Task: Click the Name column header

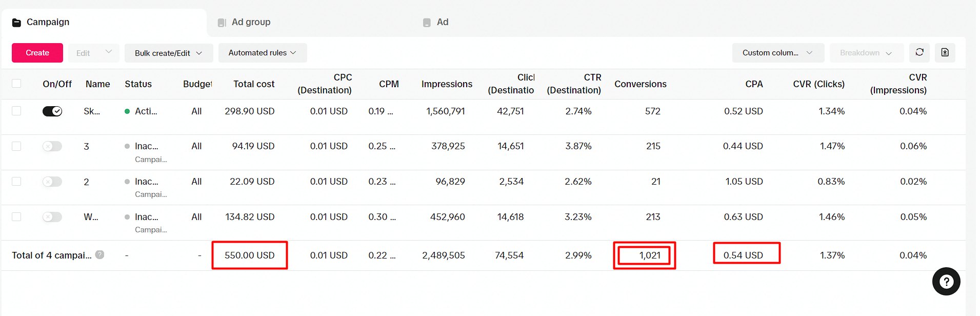Action: (97, 84)
